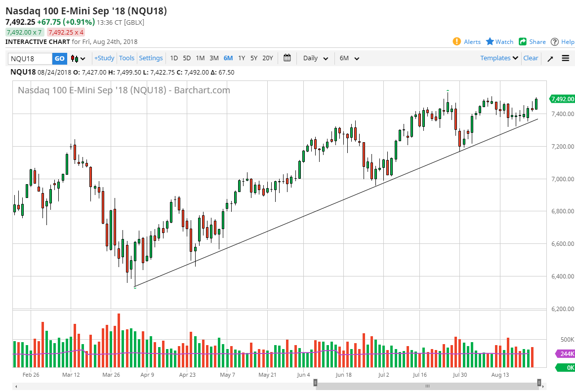This screenshot has width=575, height=392.
Task: Click the green Share icon
Action: (x=523, y=41)
